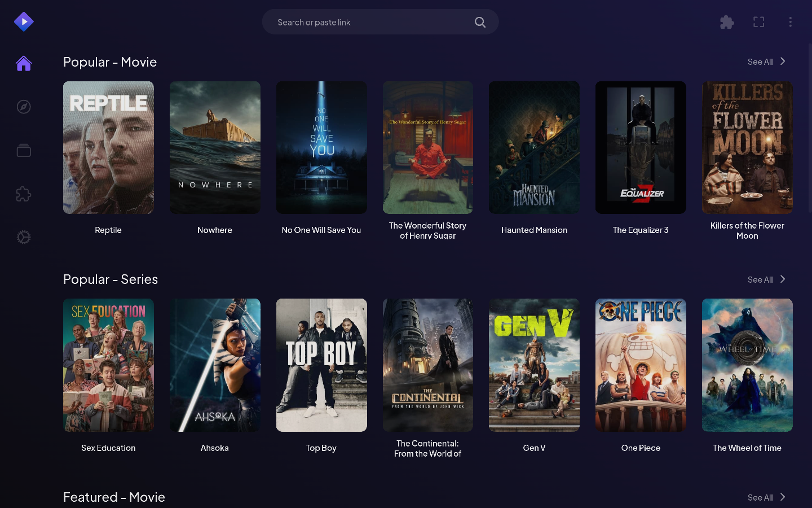Open the Reptile movie poster
Viewport: 812px width, 508px height.
(108, 147)
